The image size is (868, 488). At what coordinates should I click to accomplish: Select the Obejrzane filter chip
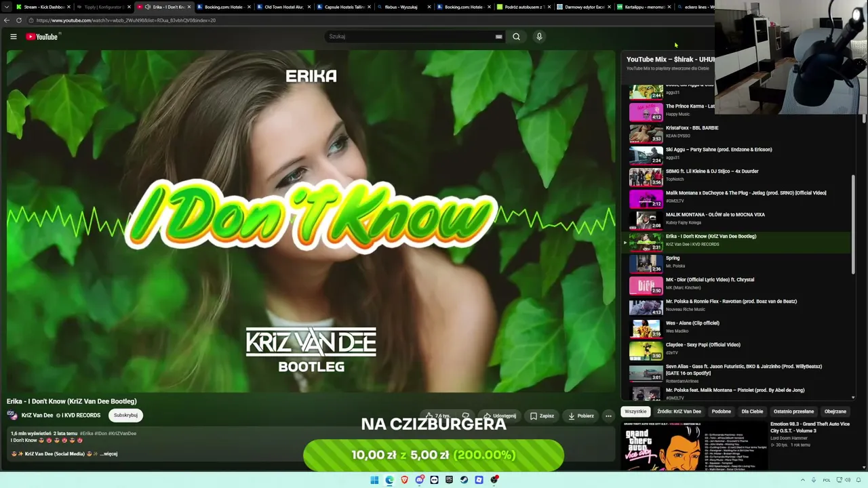(835, 411)
